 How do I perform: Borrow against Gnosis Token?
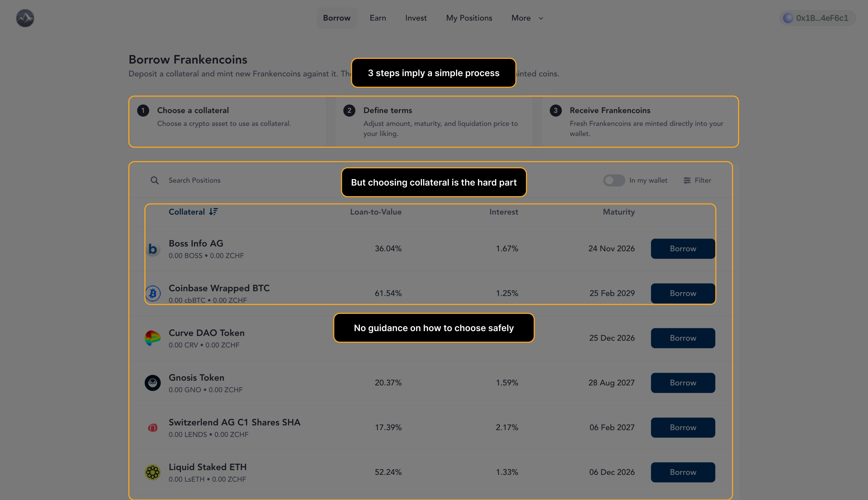(683, 382)
